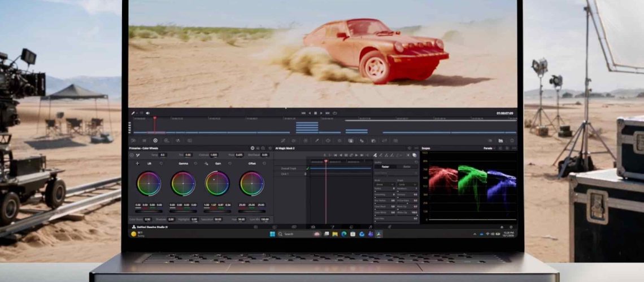Screen dimensions: 644x282
Task: Select the Qualifier eyedropper palette icon
Action: pos(317,140)
